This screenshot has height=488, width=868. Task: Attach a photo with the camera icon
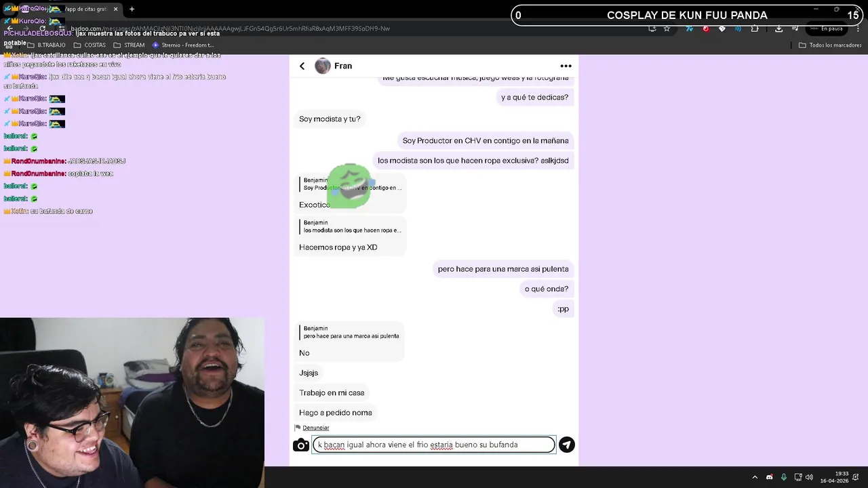(301, 445)
